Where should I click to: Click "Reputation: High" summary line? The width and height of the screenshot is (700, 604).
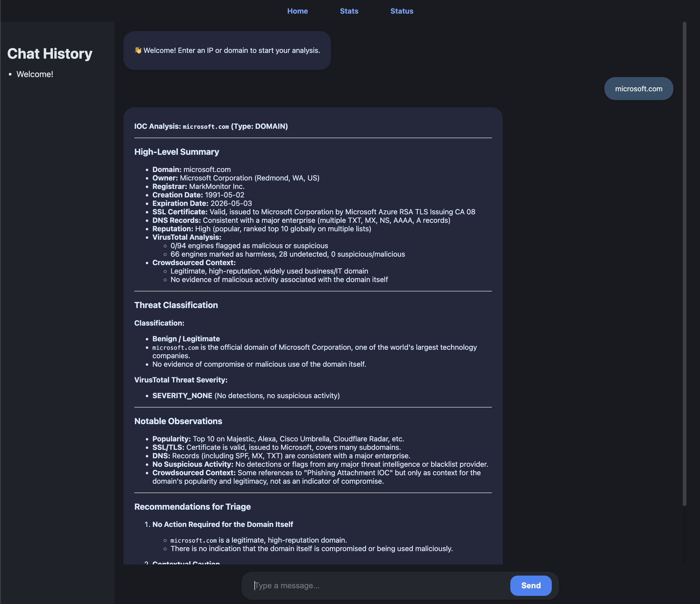click(x=262, y=229)
